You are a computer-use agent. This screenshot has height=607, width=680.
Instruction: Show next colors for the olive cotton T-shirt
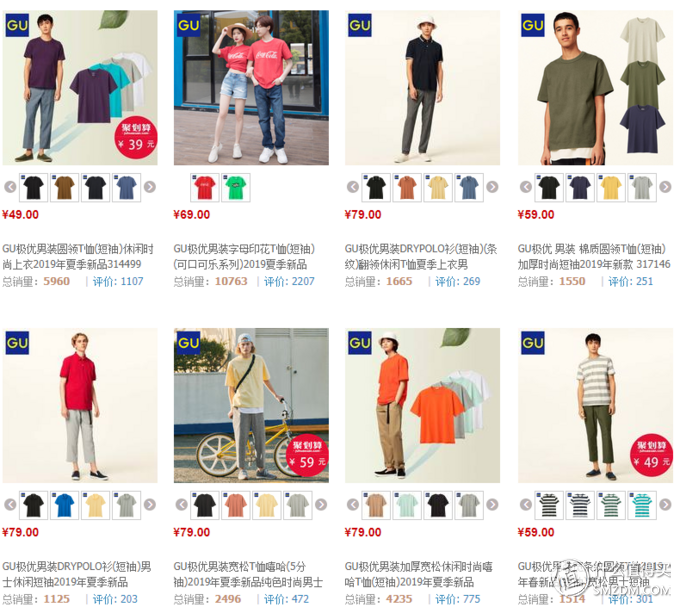(665, 187)
